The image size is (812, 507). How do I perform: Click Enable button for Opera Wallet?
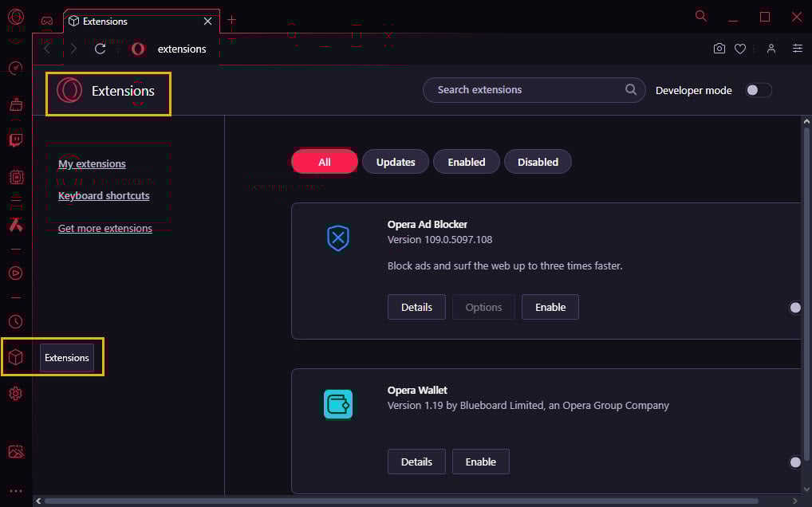[x=480, y=462]
